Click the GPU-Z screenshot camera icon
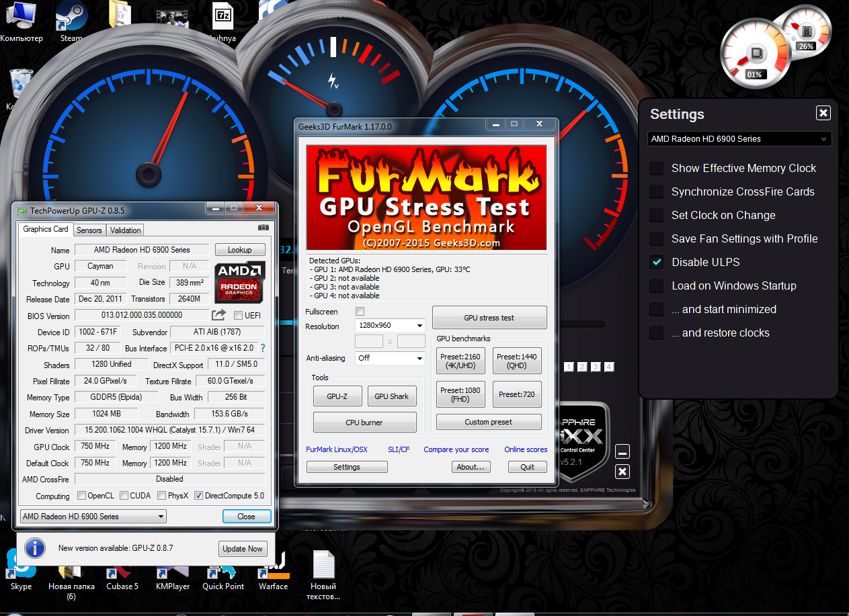The image size is (849, 616). [264, 228]
